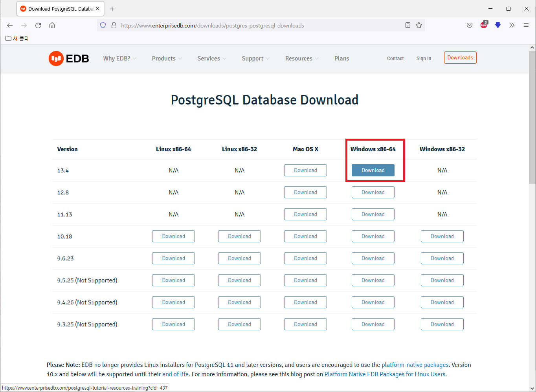The height and width of the screenshot is (392, 536).
Task: Download version 9.4.26 for Windows x86-64
Action: click(x=373, y=302)
